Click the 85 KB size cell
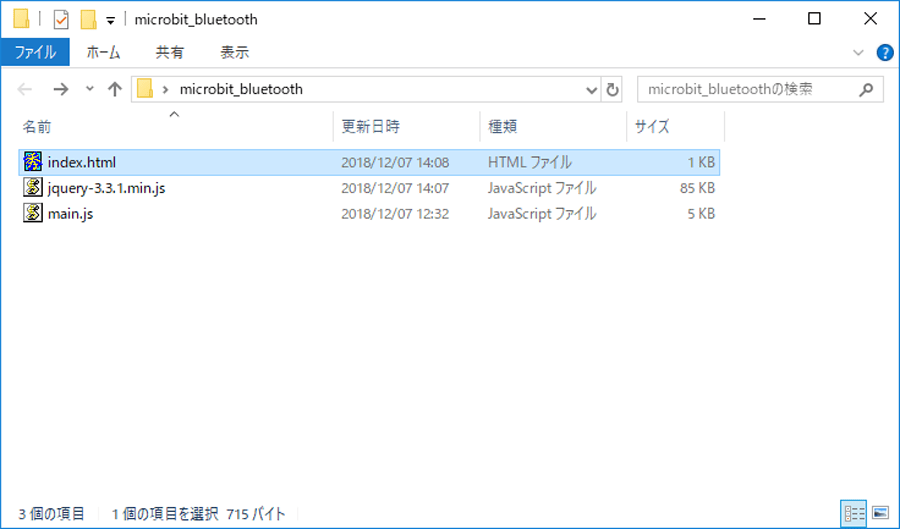The height and width of the screenshot is (529, 900). click(697, 188)
